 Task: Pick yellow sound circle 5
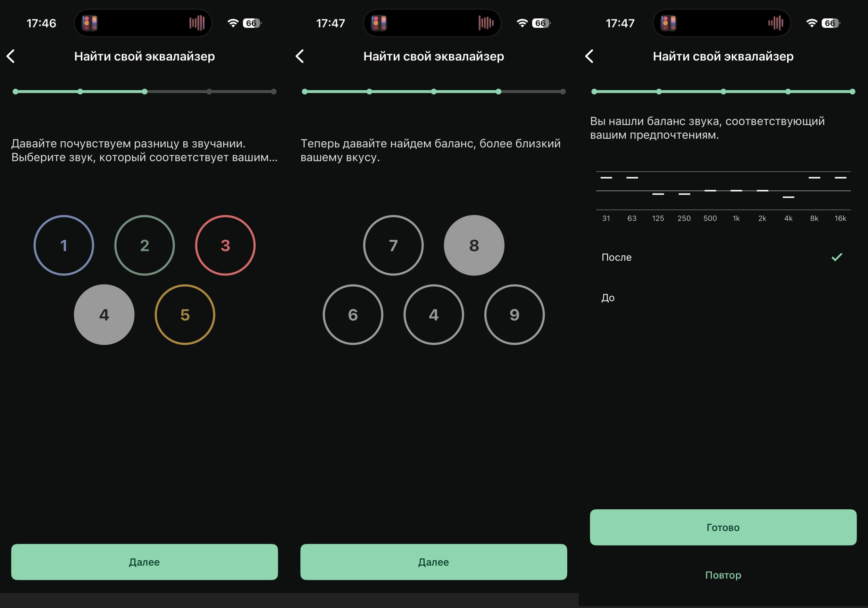click(x=185, y=314)
